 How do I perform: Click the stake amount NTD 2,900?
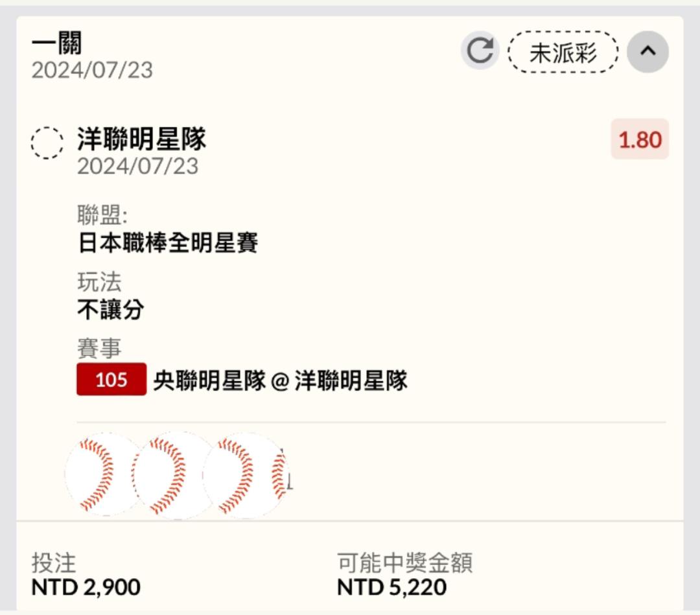tap(86, 587)
